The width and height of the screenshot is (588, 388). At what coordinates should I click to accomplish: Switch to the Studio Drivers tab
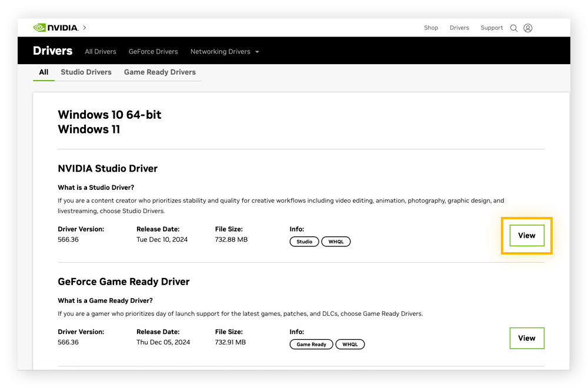[86, 72]
